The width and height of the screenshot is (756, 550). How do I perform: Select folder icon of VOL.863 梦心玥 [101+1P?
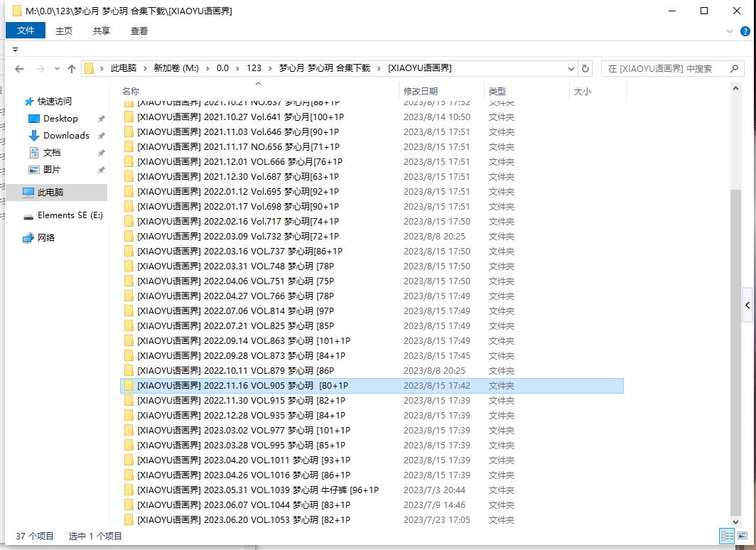[x=129, y=341]
